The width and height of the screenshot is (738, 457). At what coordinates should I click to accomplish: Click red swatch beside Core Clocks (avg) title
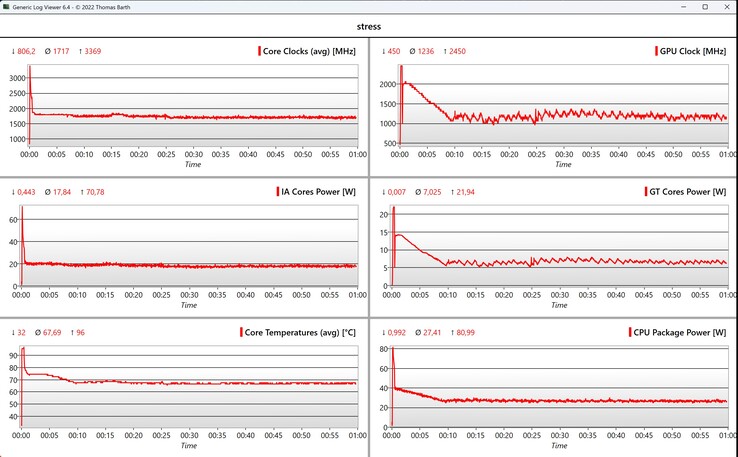(259, 51)
